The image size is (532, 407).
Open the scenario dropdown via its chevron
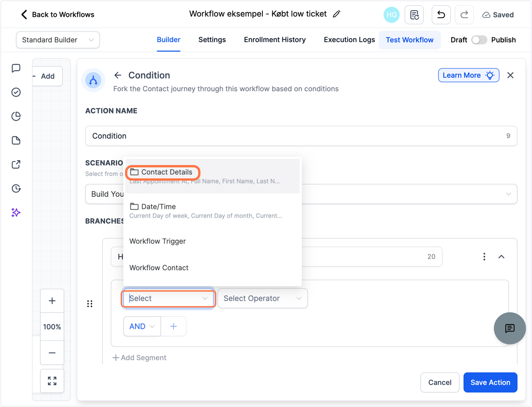tap(509, 194)
